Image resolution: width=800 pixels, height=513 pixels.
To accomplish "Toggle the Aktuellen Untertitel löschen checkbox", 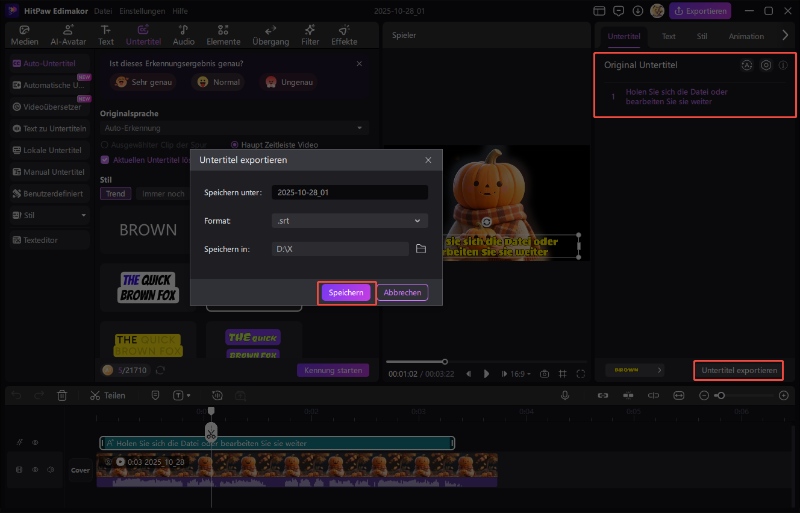I will pyautogui.click(x=104, y=159).
